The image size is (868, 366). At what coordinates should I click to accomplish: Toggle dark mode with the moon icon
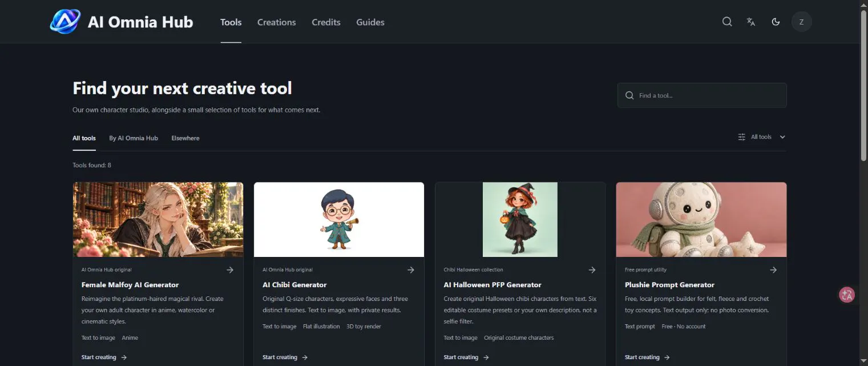pyautogui.click(x=776, y=22)
